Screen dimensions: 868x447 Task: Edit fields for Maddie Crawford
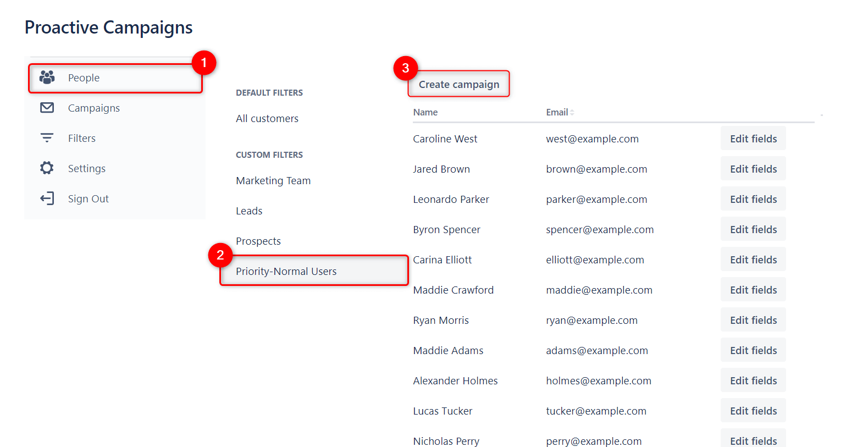(753, 290)
